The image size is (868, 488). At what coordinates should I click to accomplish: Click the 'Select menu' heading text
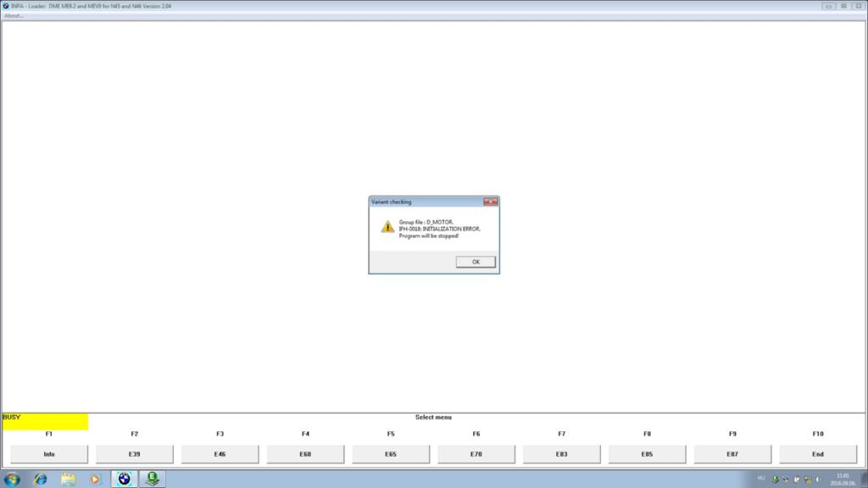pyautogui.click(x=433, y=417)
